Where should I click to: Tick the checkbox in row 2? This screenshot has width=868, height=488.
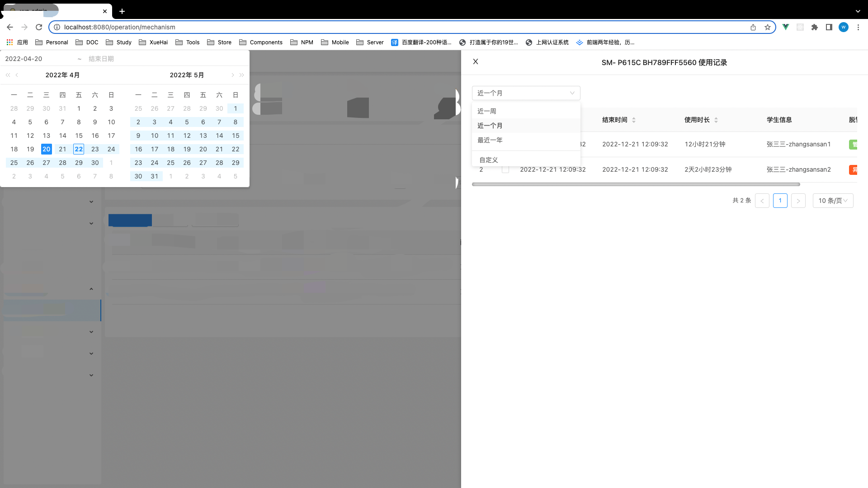pyautogui.click(x=505, y=169)
